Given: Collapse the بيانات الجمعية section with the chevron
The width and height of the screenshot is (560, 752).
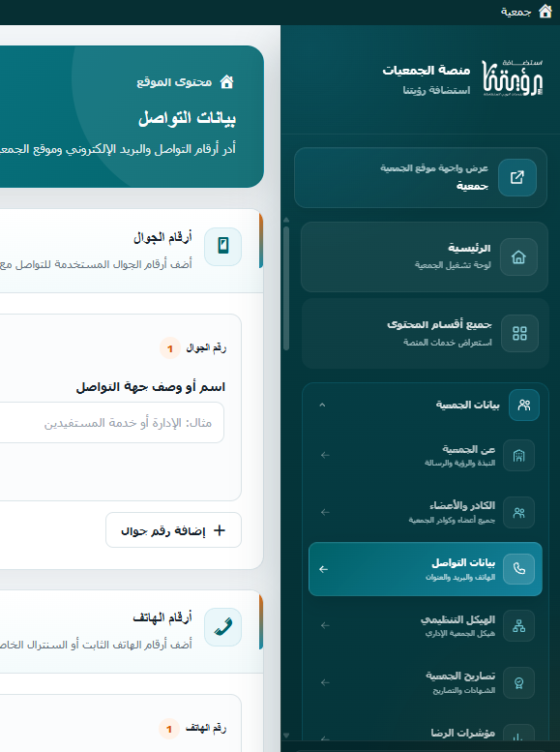Looking at the screenshot, I should 322,406.
